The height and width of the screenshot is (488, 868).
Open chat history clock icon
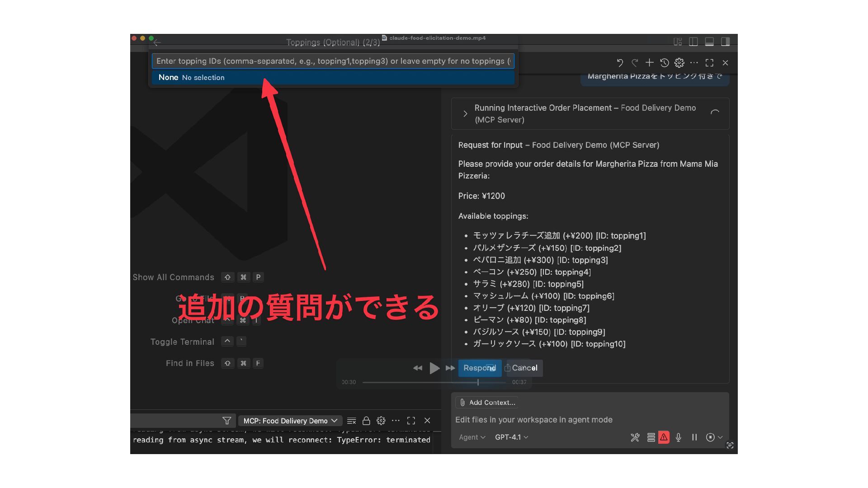665,63
